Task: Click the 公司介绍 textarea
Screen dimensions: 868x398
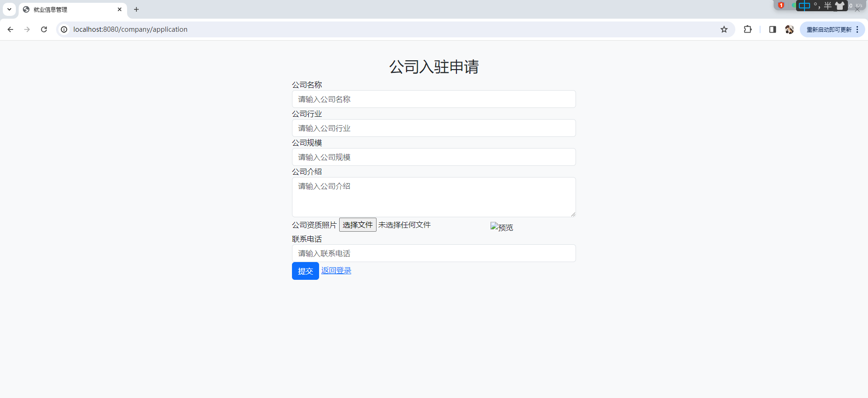Action: point(434,197)
